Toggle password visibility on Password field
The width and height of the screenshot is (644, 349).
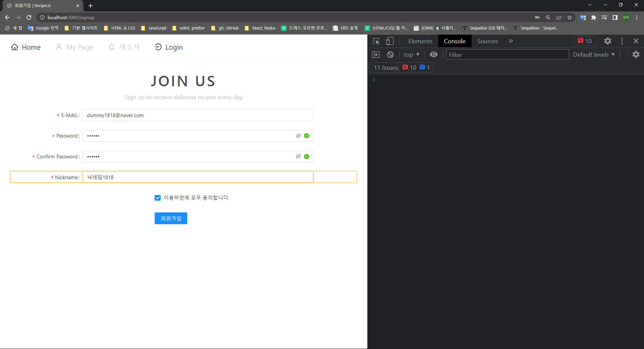[298, 136]
